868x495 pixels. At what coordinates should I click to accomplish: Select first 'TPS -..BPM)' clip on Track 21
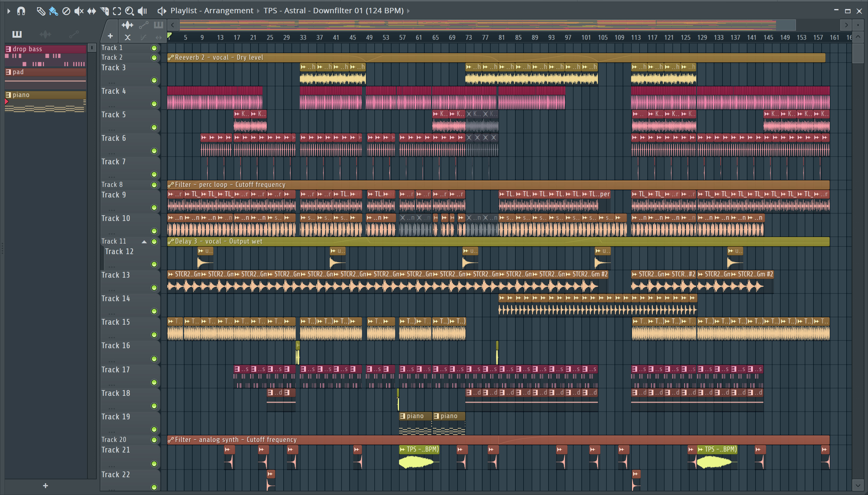419,457
